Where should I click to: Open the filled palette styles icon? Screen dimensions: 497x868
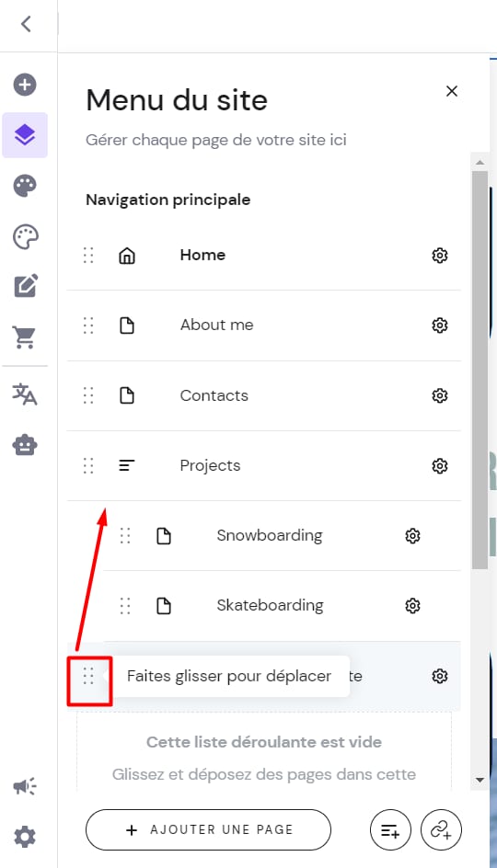(25, 186)
